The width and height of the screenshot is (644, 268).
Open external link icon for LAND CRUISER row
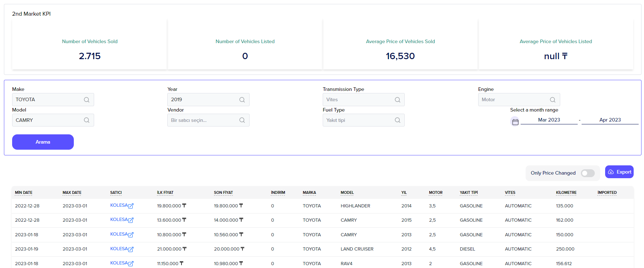131,249
